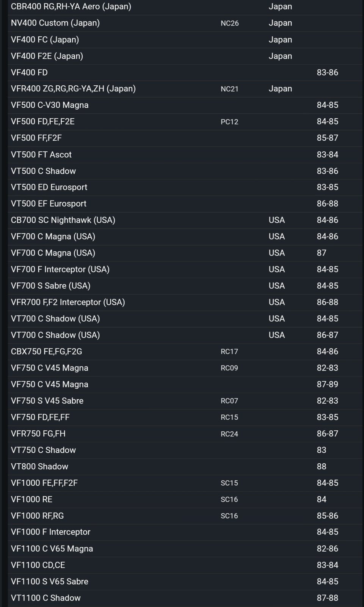This screenshot has height=607, width=364.
Task: Select VT500 FT Ascot entry
Action: [x=41, y=155]
